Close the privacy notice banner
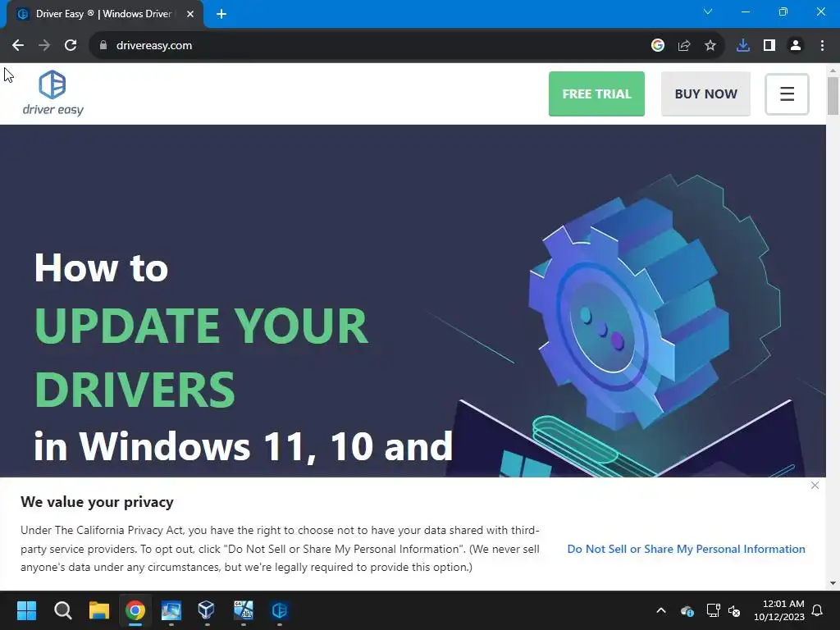This screenshot has height=630, width=840. click(x=815, y=486)
